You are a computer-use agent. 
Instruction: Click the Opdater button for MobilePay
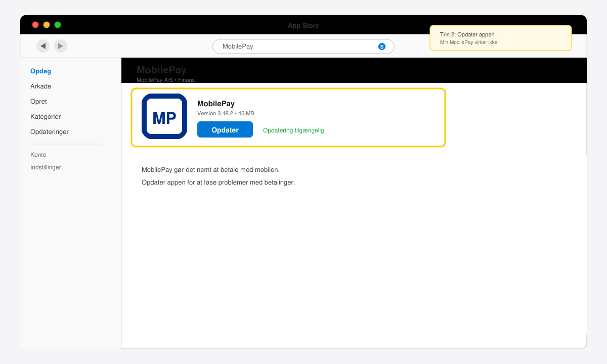pyautogui.click(x=225, y=129)
